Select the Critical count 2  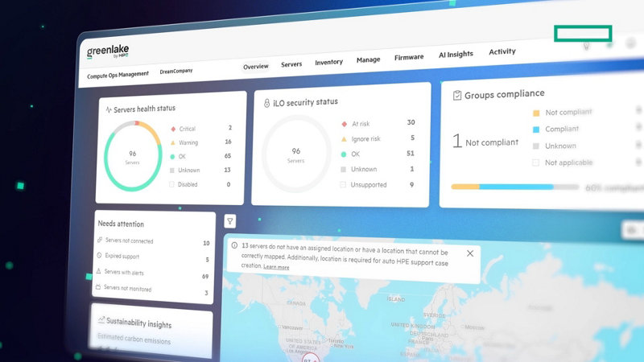tap(230, 128)
